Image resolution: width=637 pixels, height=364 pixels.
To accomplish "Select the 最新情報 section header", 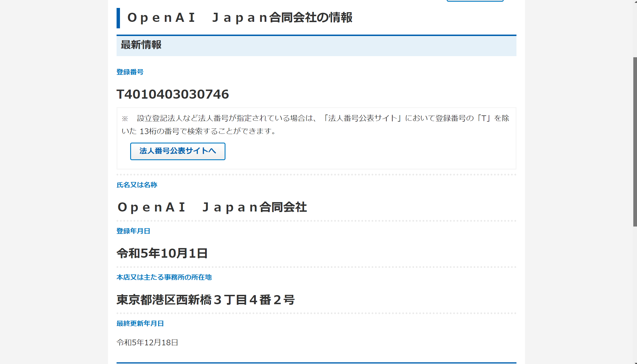I will coord(141,45).
